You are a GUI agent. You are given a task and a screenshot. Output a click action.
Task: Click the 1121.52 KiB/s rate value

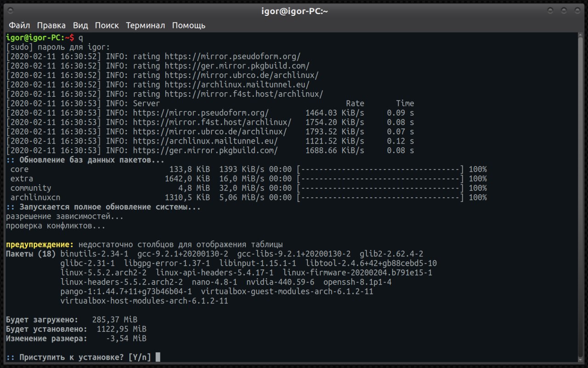[334, 141]
